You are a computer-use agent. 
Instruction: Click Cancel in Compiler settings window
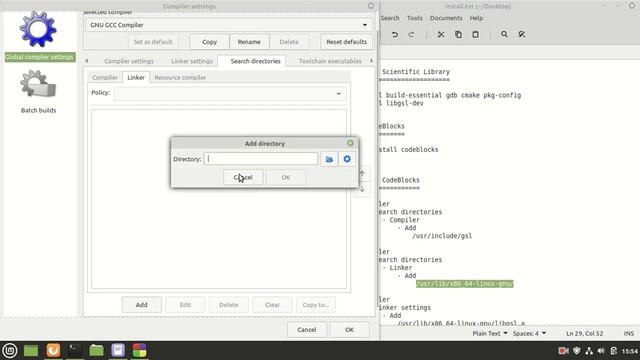307,330
